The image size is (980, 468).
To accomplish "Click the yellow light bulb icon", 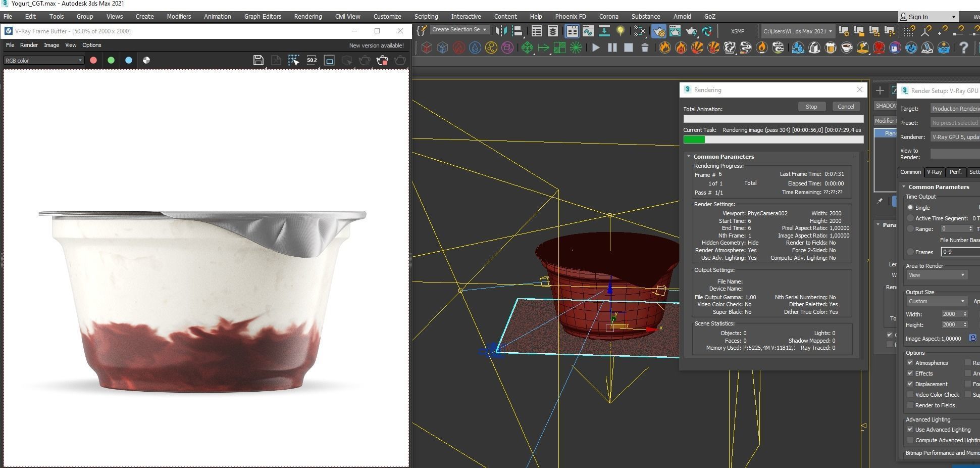I will [621, 31].
